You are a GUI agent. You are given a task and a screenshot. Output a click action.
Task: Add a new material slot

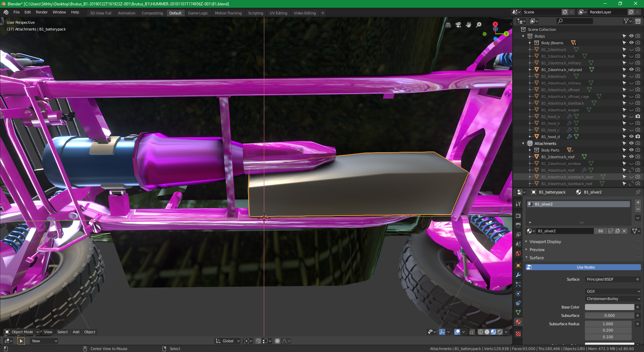coord(638,202)
